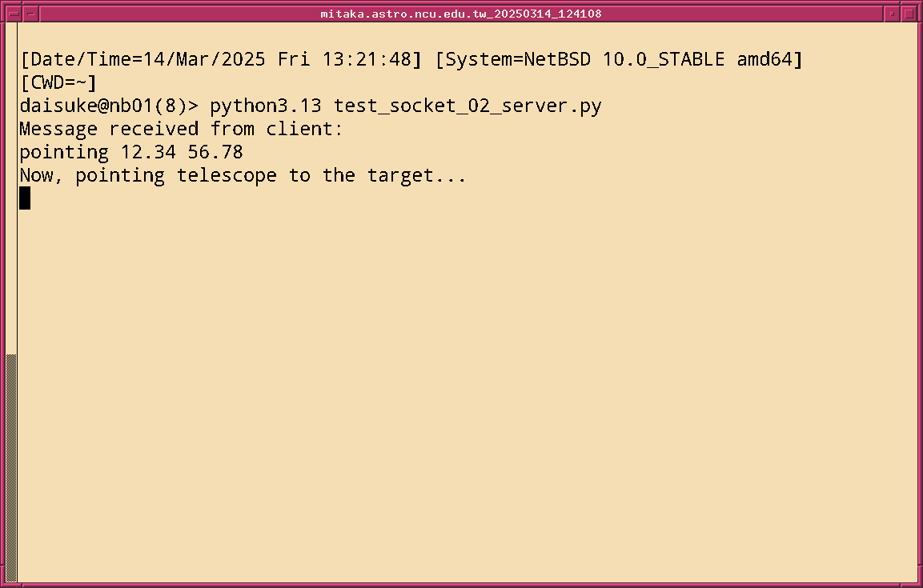The image size is (923, 588).
Task: Click the python3.13 command word
Action: [x=266, y=106]
